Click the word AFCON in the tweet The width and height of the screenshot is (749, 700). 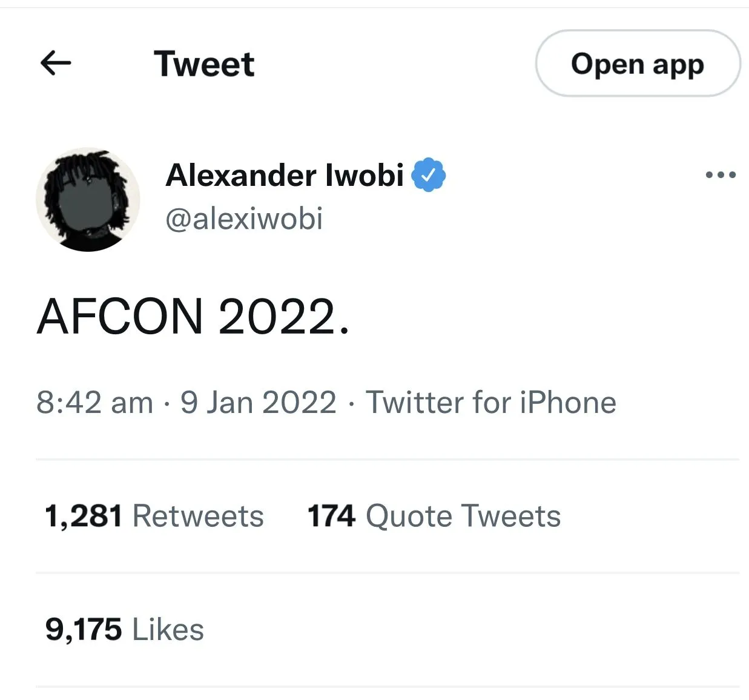pyautogui.click(x=120, y=317)
